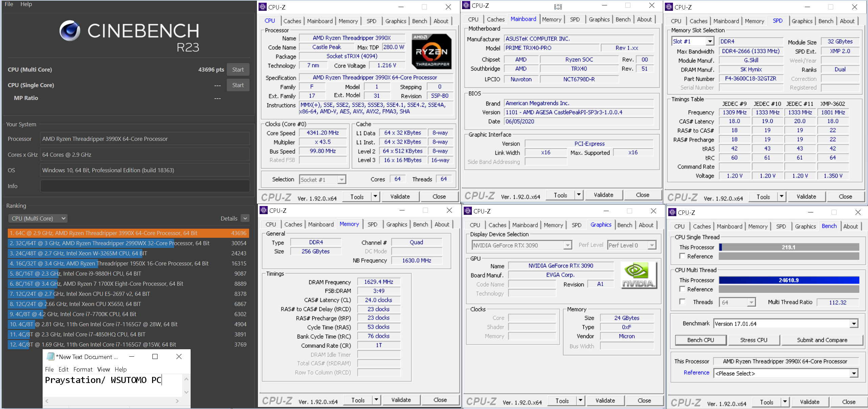
Task: Click CPU-Z app icon in SPD window
Action: (669, 7)
